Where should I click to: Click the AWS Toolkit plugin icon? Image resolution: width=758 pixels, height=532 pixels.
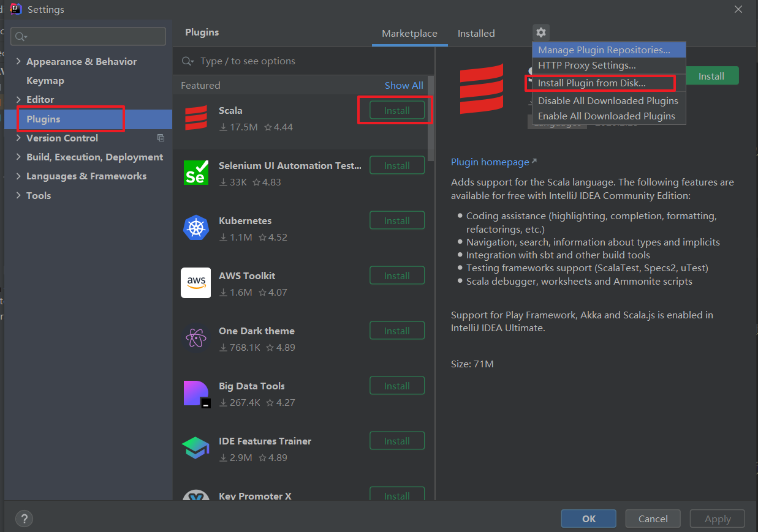196,283
